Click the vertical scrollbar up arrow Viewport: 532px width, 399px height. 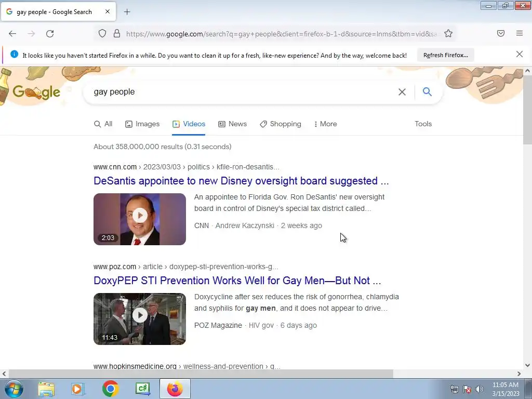pos(527,71)
